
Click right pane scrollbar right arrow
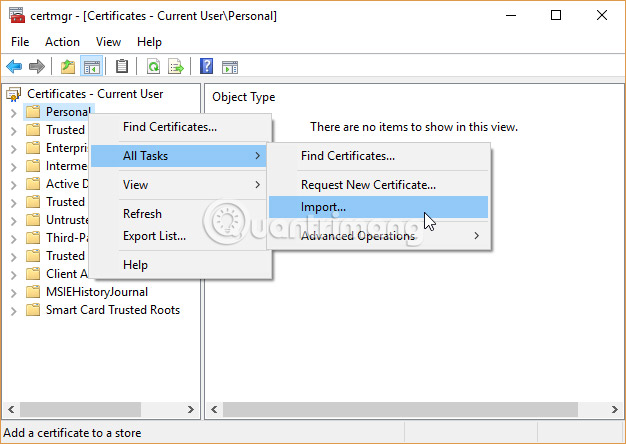coord(615,410)
